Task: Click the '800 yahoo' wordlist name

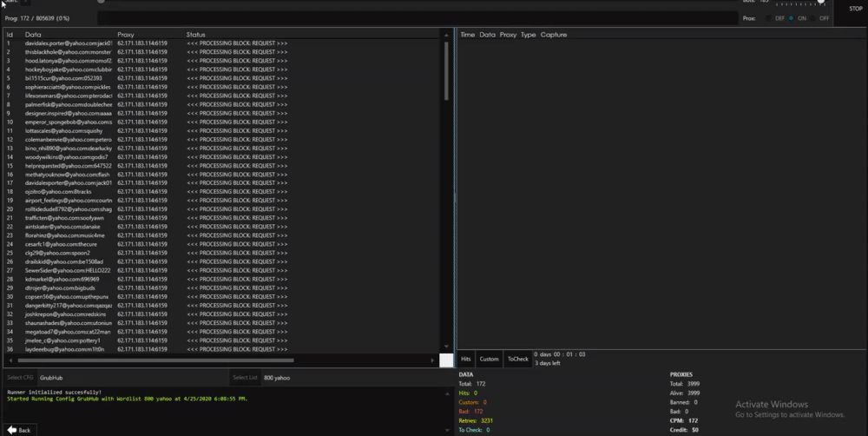Action: tap(277, 378)
